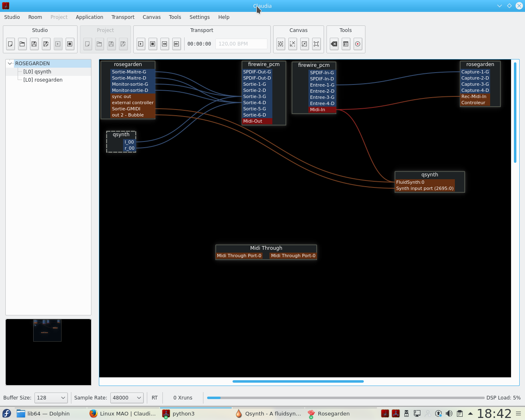Screen dimensions: 525x420
Task: Stop the studio using Studio toolbar
Action: pyautogui.click(x=70, y=44)
